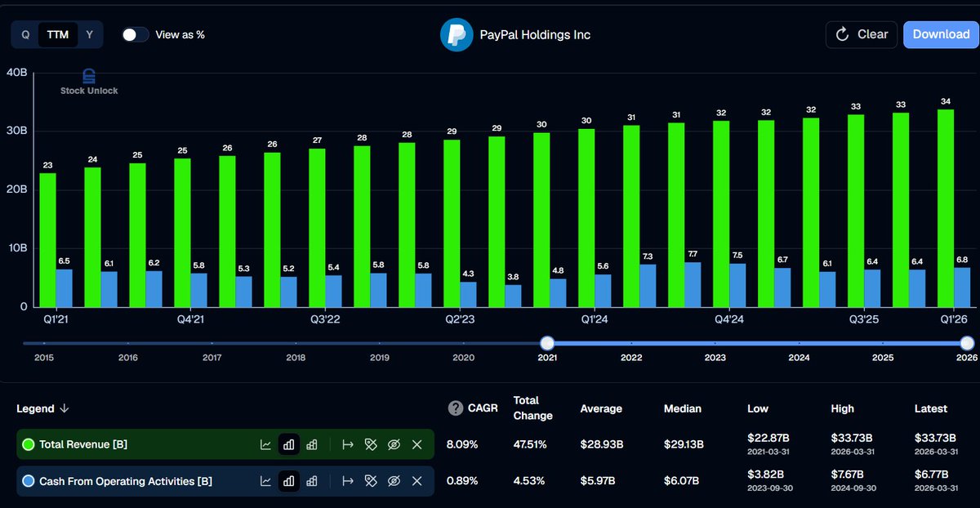Click the 2018 mark on the timeline

[x=296, y=358]
